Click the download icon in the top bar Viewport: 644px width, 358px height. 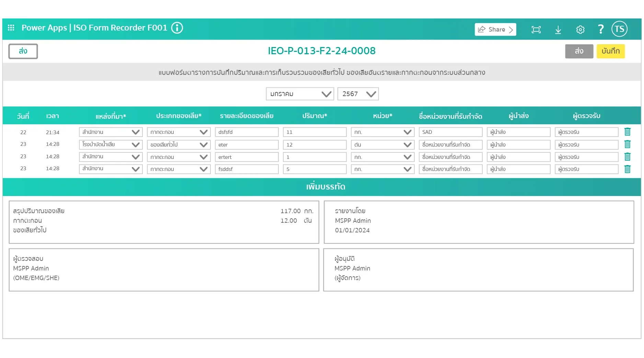(558, 30)
